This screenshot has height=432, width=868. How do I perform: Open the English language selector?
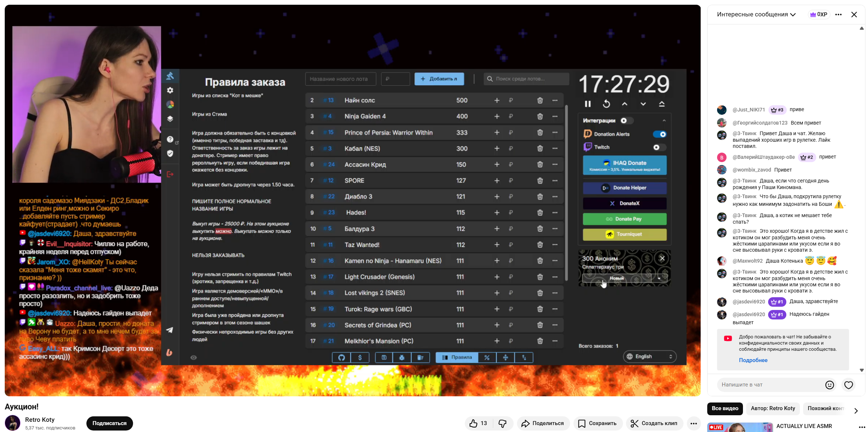coord(650,357)
